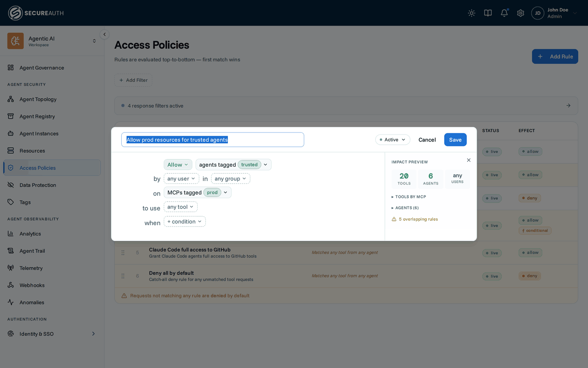The image size is (588, 368).
Task: Expand Tools by MCP section
Action: pos(409,197)
